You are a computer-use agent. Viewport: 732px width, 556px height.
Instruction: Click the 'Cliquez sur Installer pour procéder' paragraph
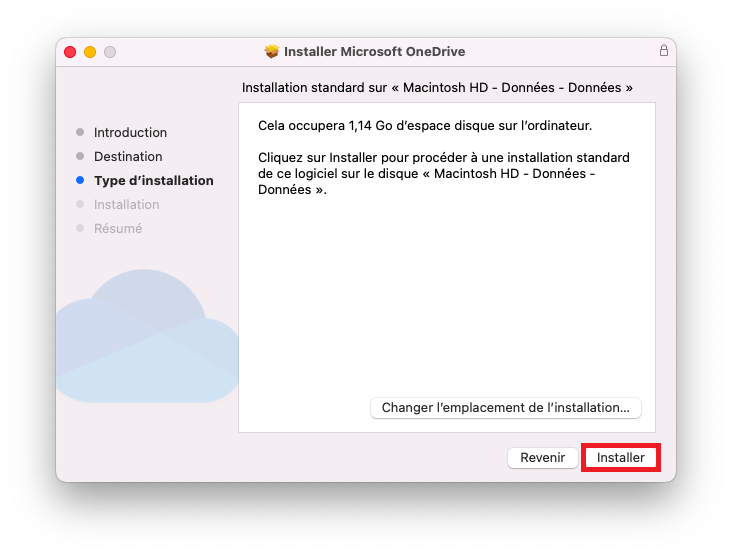(443, 173)
